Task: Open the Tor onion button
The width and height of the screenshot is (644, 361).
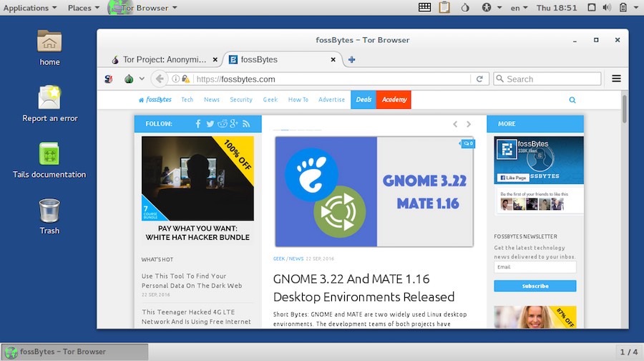Action: [x=129, y=79]
